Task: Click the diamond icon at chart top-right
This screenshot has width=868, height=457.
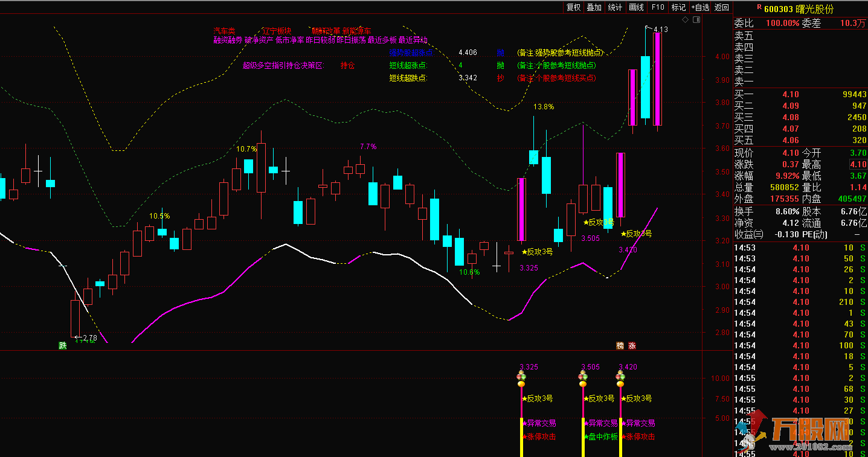Action: coord(685,20)
